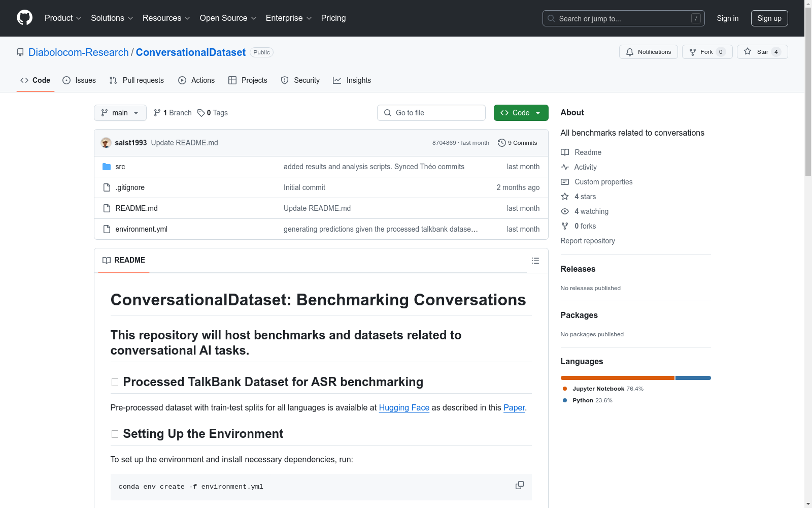This screenshot has height=508, width=812.
Task: Open the ConversationalDataset repository link
Action: (x=191, y=52)
